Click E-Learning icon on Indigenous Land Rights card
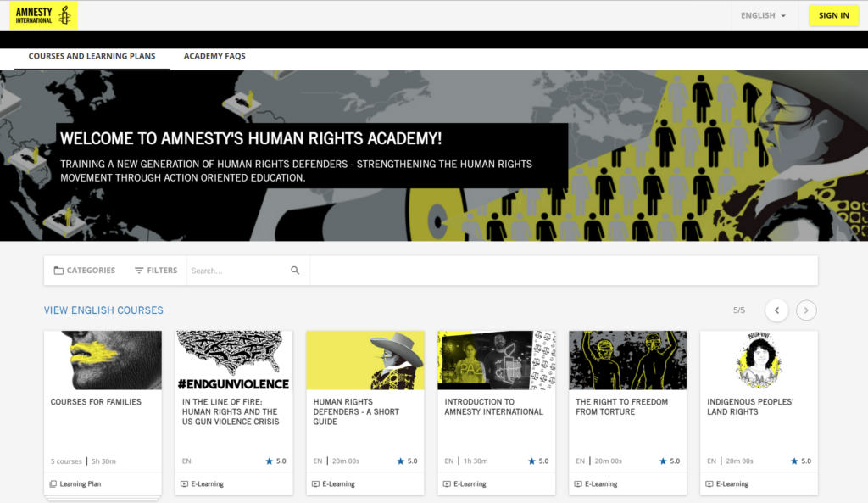Image resolution: width=868 pixels, height=503 pixels. point(709,483)
